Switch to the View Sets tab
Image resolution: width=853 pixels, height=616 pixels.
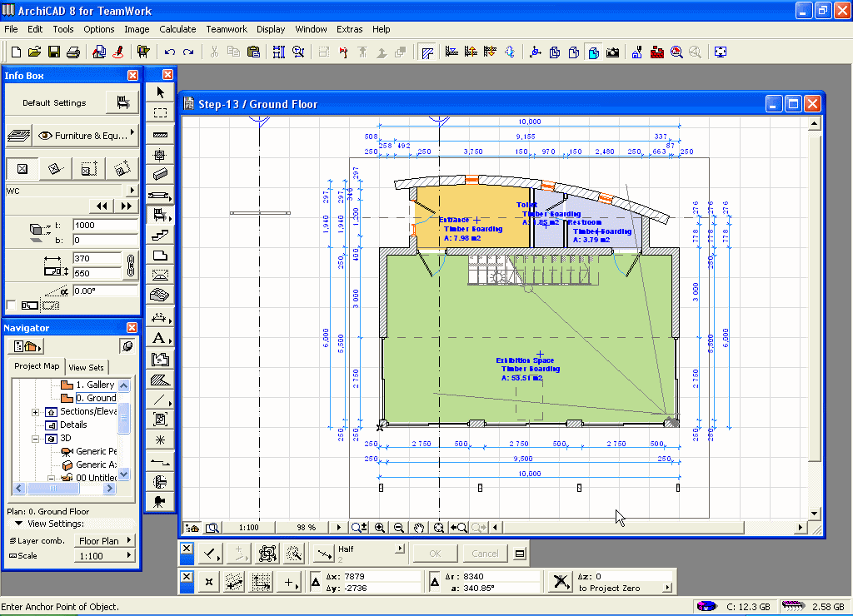point(87,367)
